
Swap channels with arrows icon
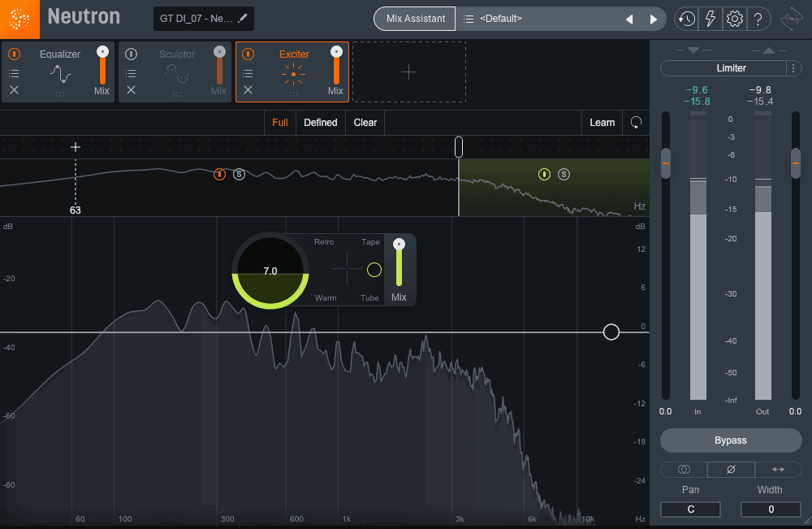(779, 470)
